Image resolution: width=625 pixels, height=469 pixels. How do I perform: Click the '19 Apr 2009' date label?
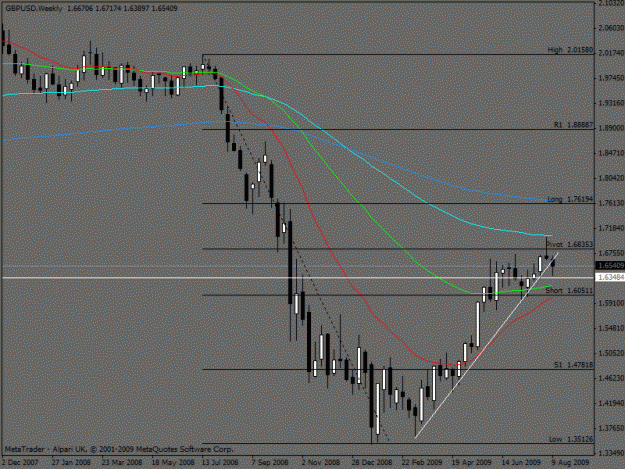(x=472, y=462)
